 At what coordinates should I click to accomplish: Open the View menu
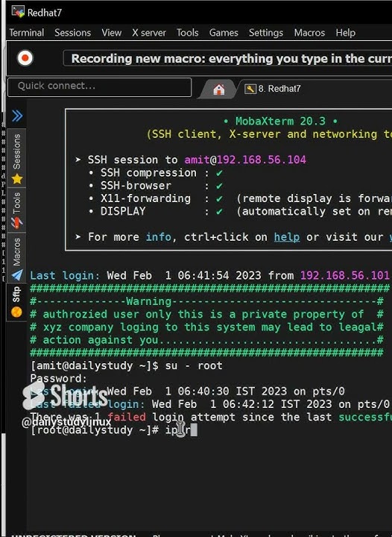tap(112, 33)
